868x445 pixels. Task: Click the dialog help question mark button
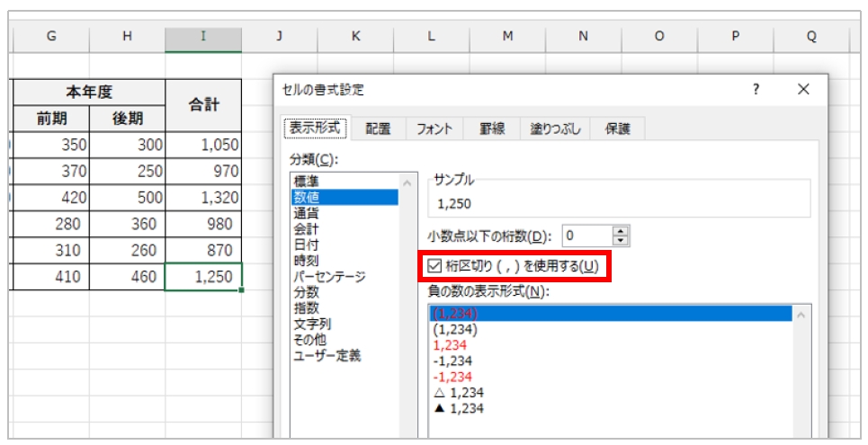coord(756,89)
